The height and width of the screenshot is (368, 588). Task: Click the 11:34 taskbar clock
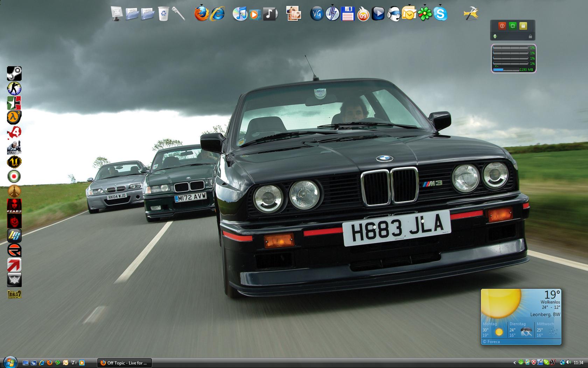tap(579, 363)
